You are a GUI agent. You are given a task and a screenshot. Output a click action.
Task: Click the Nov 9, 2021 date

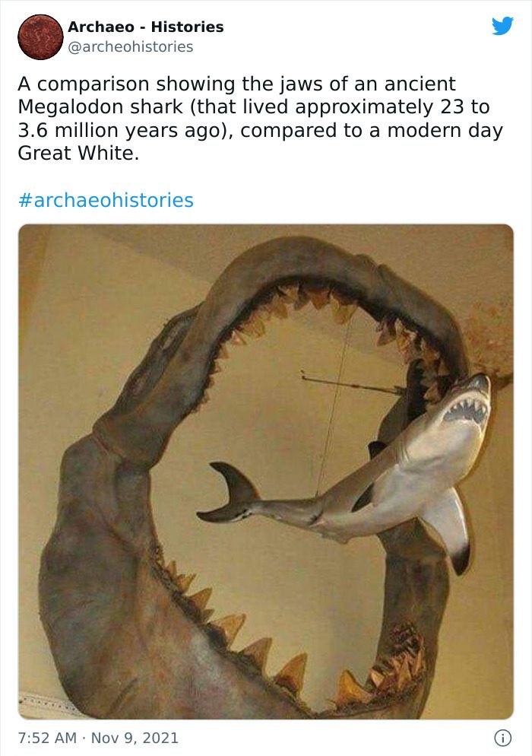point(135,738)
